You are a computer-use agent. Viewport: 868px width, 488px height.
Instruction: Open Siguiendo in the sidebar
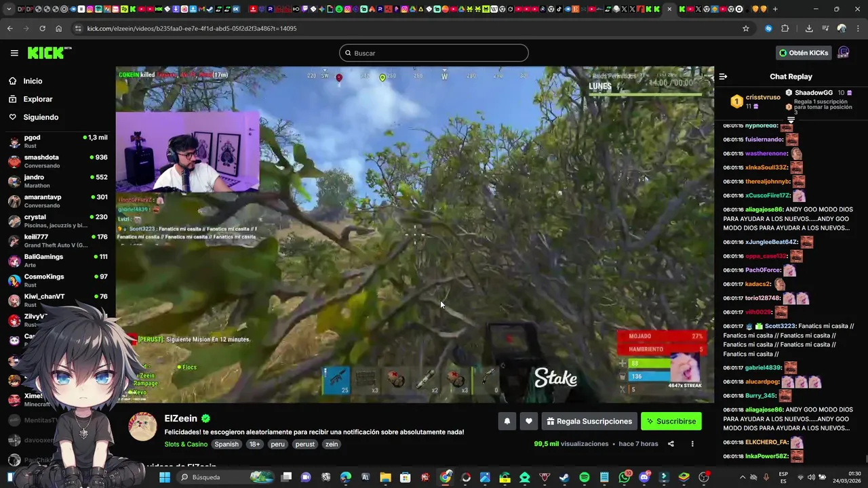41,117
